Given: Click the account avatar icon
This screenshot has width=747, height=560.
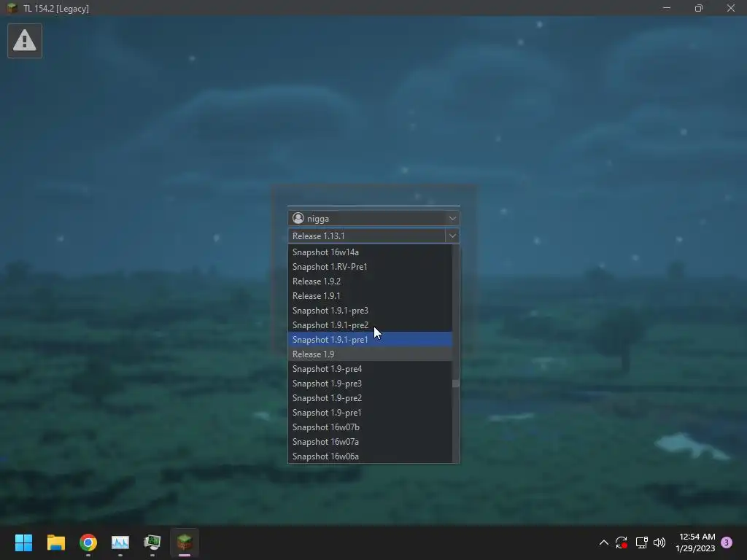Looking at the screenshot, I should point(298,218).
